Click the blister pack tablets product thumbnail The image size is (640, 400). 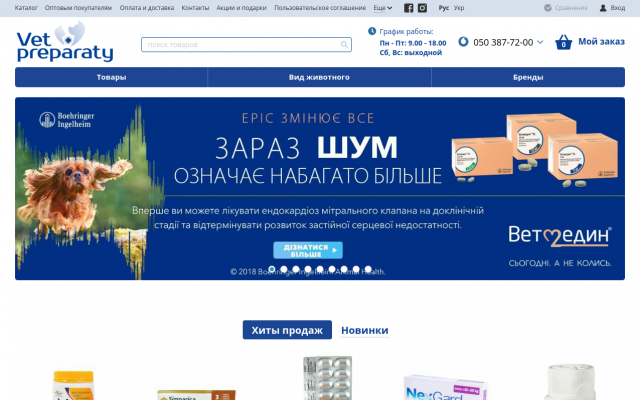click(x=328, y=378)
